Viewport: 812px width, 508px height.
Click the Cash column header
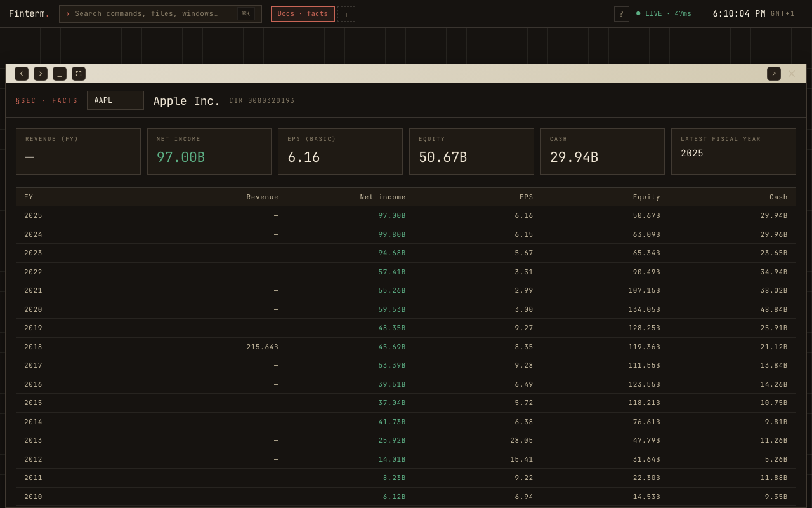point(778,197)
